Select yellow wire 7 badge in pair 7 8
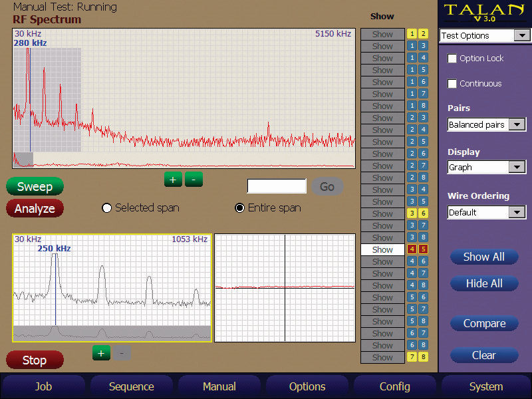 click(412, 356)
